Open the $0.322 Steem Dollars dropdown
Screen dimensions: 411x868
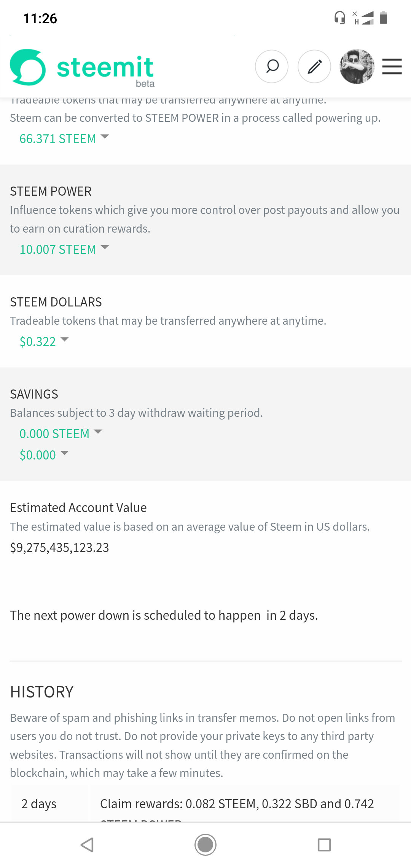44,341
